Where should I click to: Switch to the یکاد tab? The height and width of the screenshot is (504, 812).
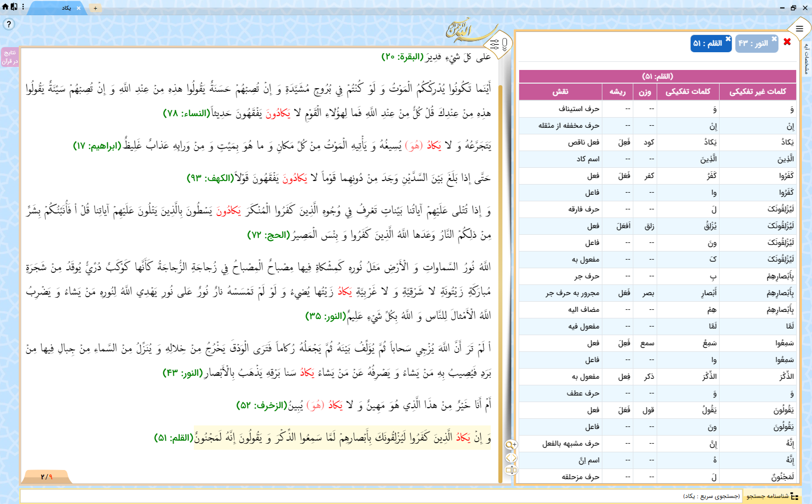(66, 8)
